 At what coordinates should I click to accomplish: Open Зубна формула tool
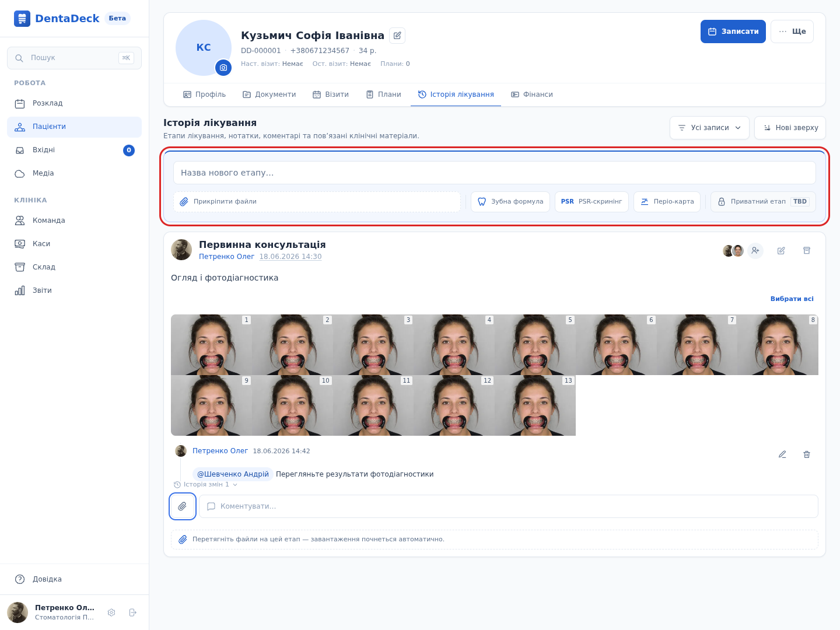[510, 202]
